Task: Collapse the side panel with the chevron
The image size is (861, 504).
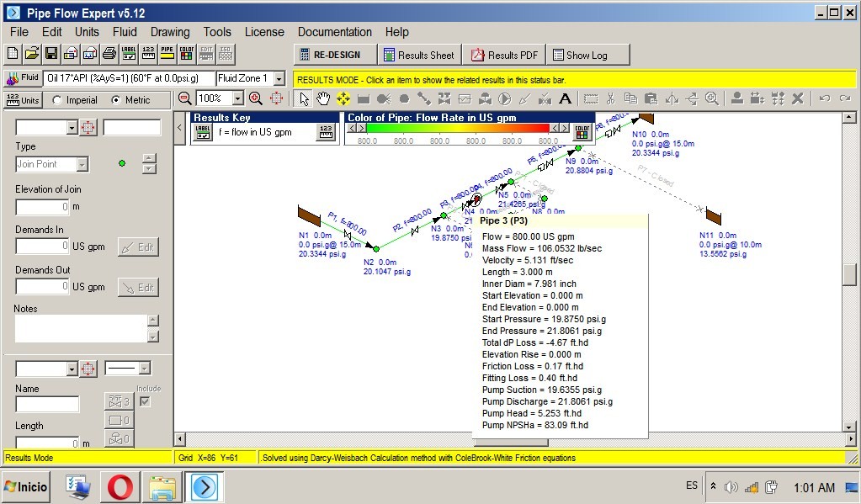Action: [x=179, y=127]
